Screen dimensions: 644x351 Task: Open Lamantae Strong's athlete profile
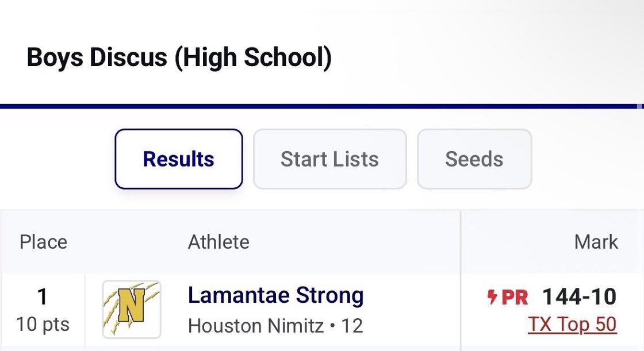[275, 296]
